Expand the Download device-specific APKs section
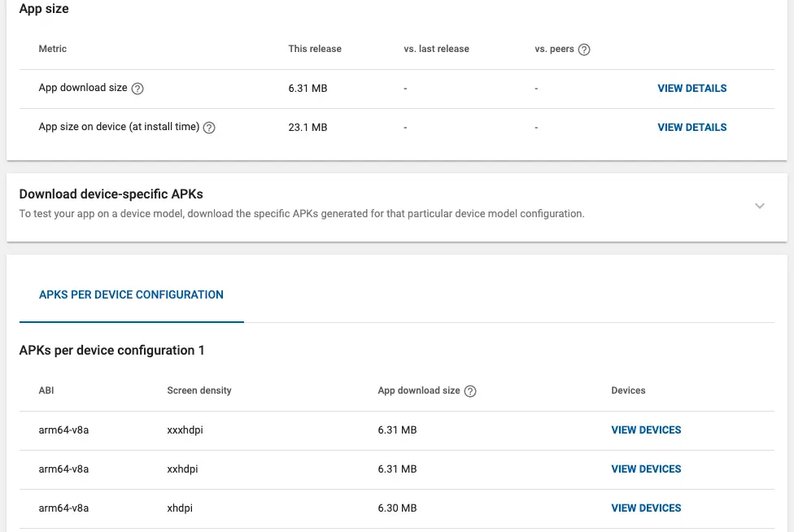The width and height of the screenshot is (794, 532). tap(759, 206)
